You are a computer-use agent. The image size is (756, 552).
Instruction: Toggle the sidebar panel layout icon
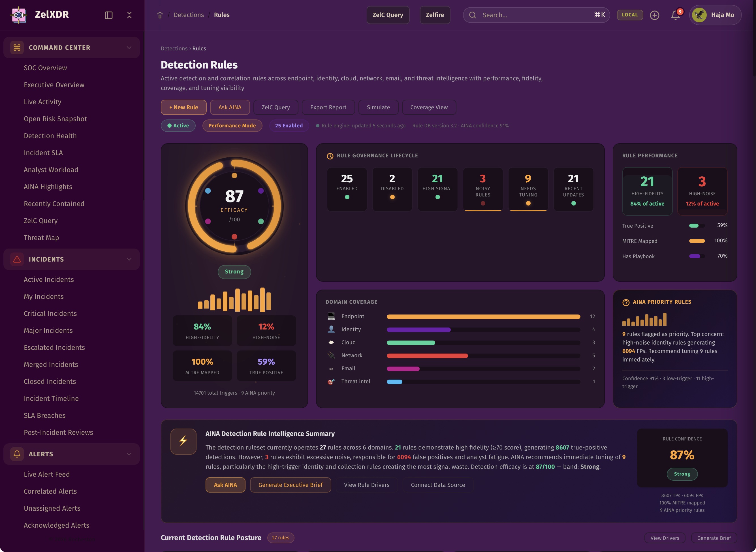tap(109, 15)
